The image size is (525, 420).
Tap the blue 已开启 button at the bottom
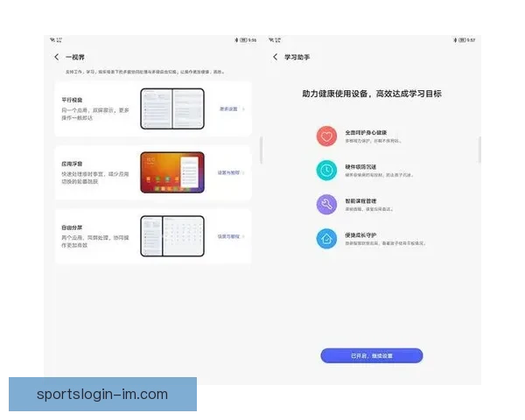[x=372, y=355]
